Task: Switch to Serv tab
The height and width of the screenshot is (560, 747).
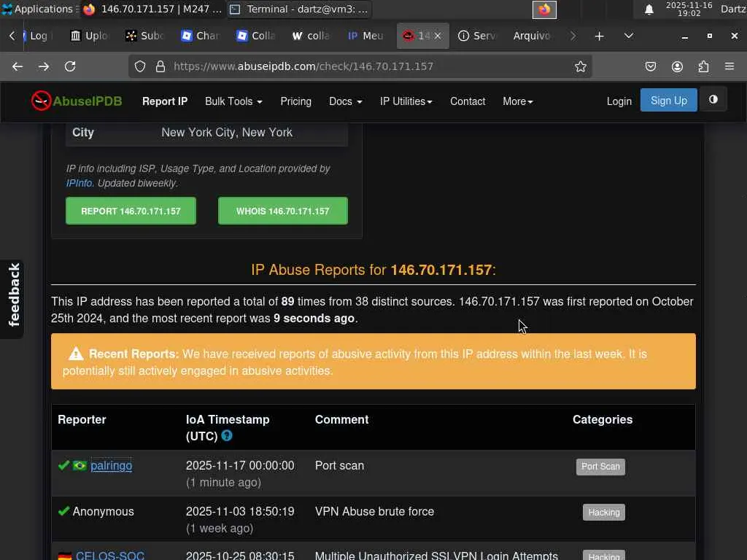Action: 477,36
